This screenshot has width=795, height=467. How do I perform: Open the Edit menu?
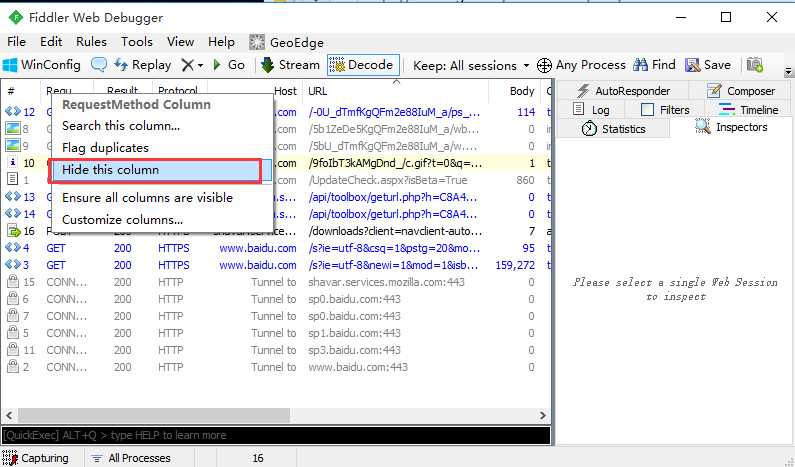point(51,42)
